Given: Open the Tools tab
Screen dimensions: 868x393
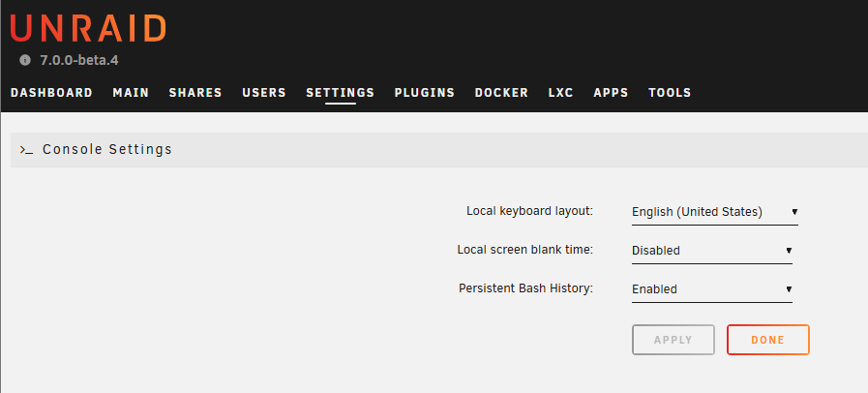Looking at the screenshot, I should point(670,92).
